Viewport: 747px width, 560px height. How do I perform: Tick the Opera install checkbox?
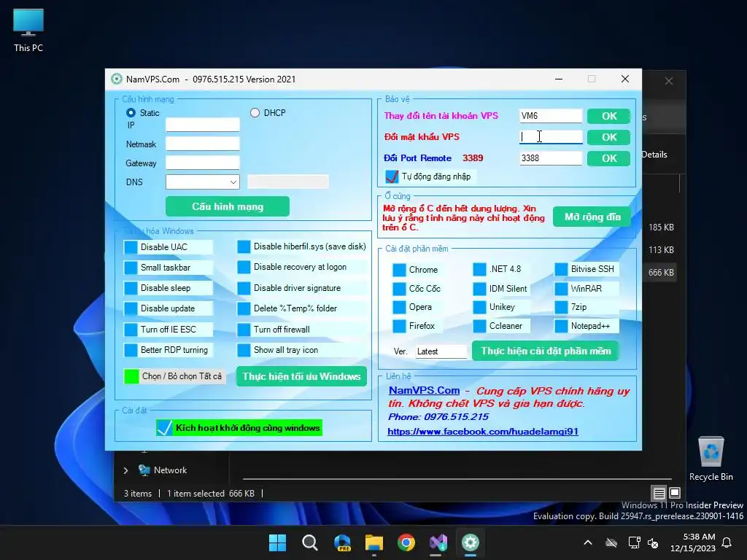[399, 307]
